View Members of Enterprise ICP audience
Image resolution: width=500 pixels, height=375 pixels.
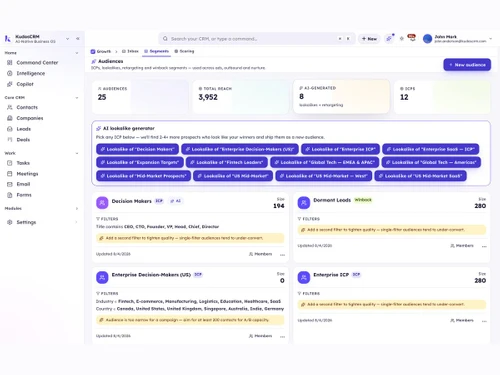(462, 320)
